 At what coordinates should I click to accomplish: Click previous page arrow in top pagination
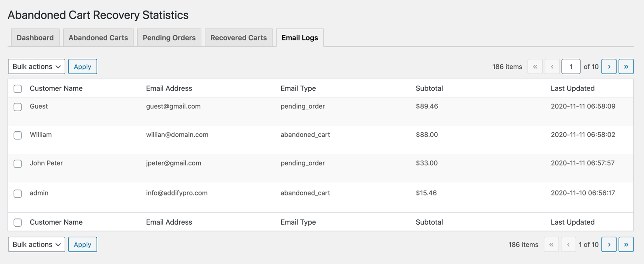(x=552, y=67)
